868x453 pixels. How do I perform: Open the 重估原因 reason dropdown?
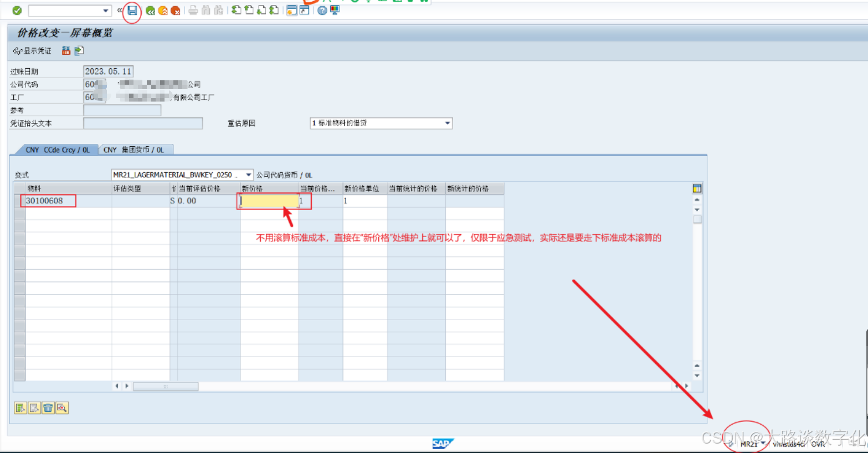pyautogui.click(x=447, y=123)
